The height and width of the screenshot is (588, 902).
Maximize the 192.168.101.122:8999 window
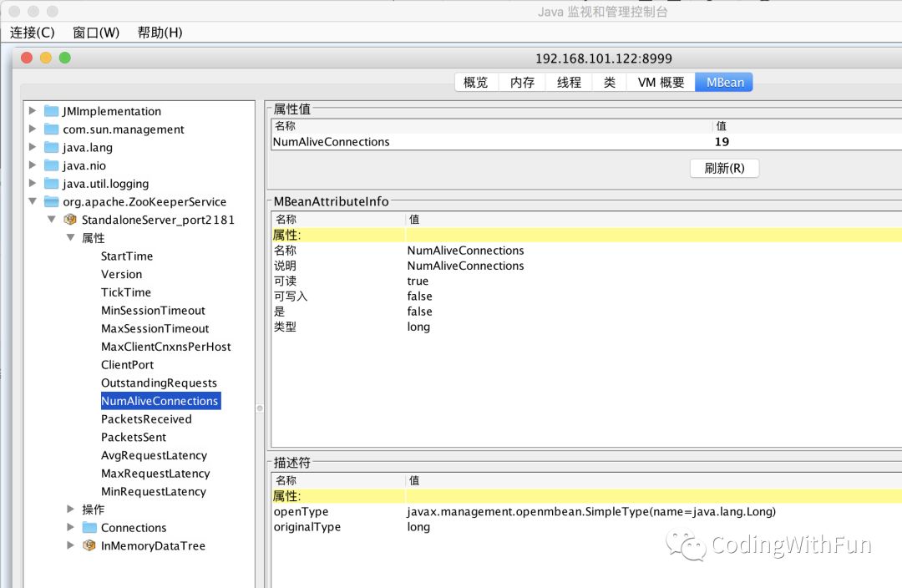[65, 58]
